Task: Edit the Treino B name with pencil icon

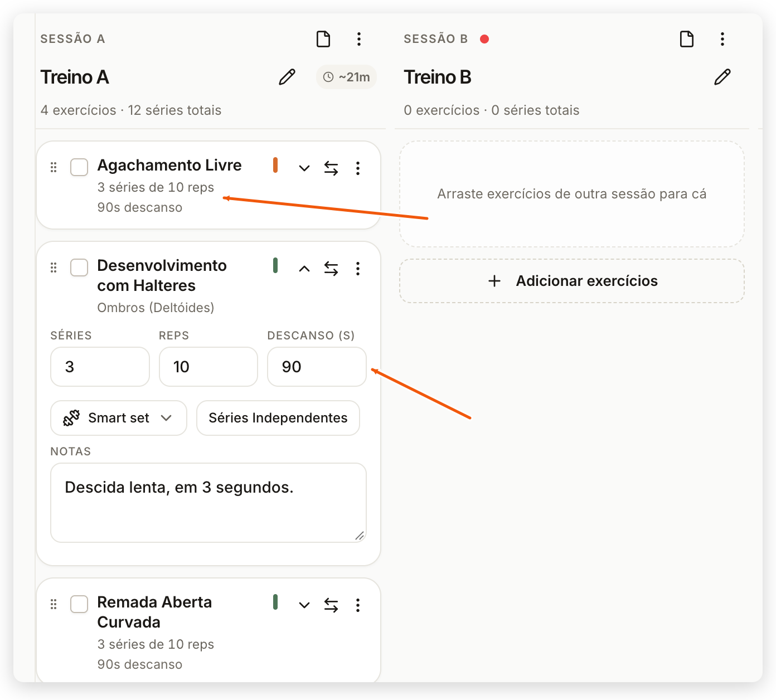Action: 722,77
